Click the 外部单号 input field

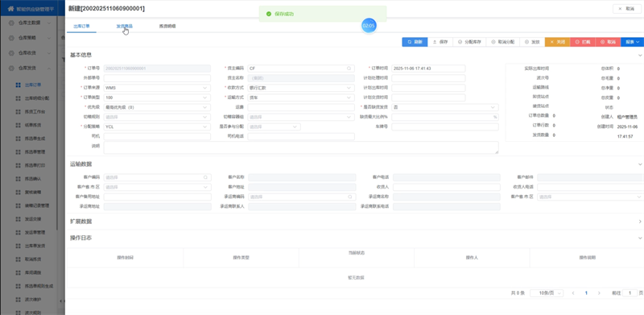[x=157, y=78]
